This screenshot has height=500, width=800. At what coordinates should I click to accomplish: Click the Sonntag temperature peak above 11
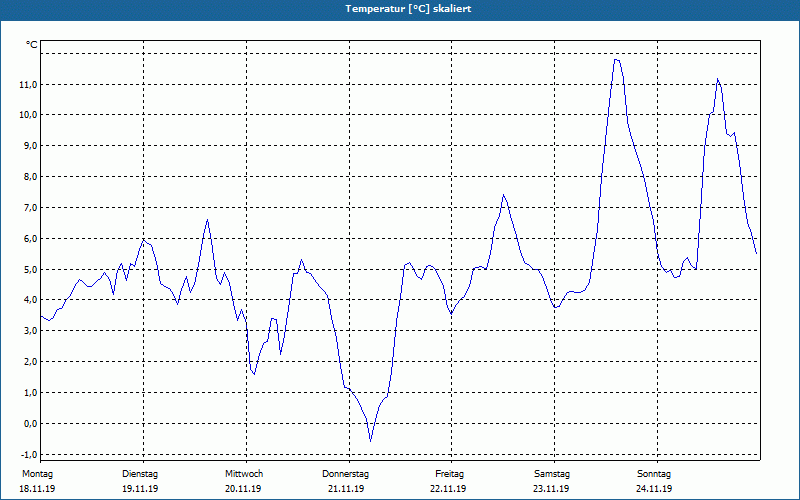click(718, 79)
